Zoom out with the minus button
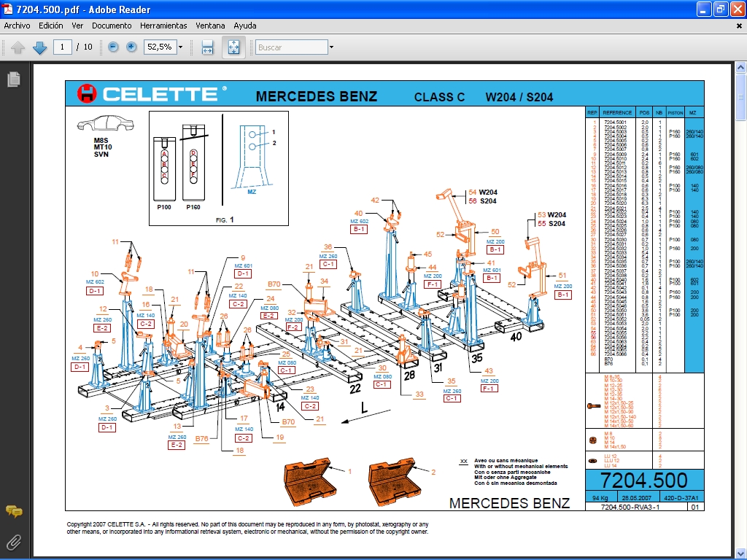The height and width of the screenshot is (560, 747). tap(113, 47)
